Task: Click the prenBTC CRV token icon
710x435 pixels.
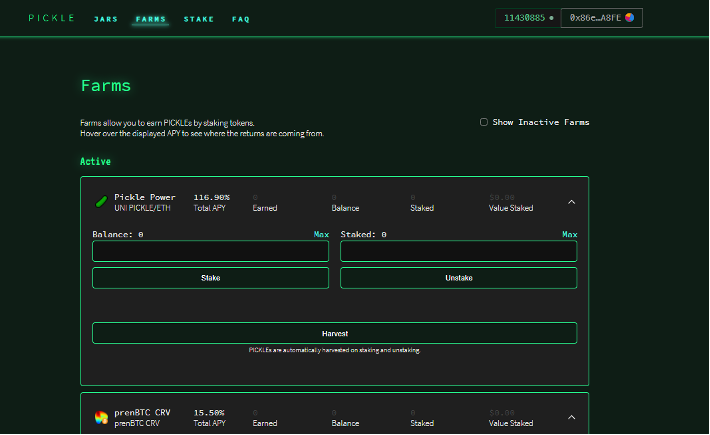Action: [x=101, y=417]
